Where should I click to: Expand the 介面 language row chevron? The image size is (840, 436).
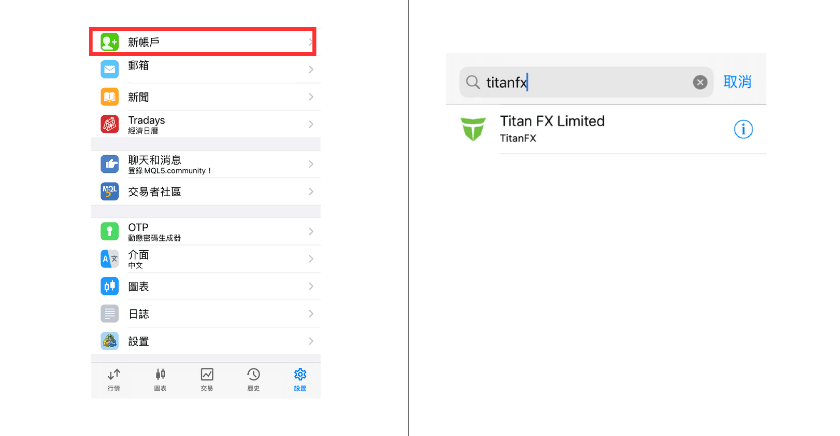tap(311, 259)
